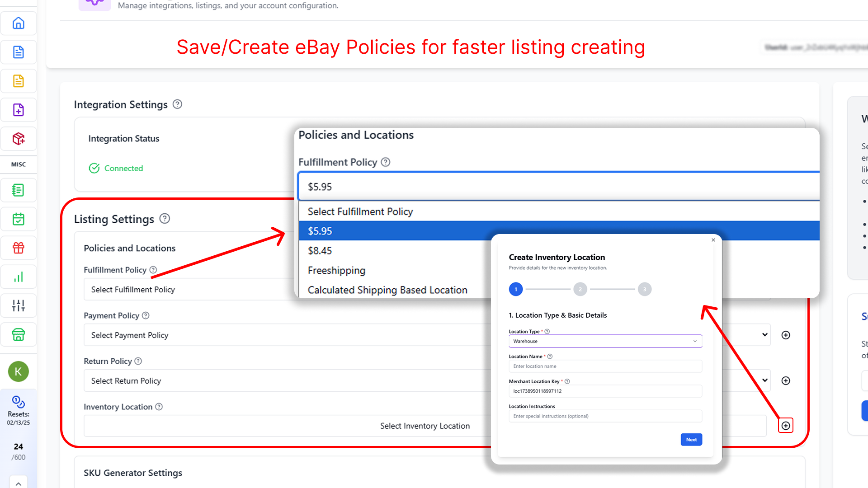The width and height of the screenshot is (868, 488).
Task: Click the Calculated Shipping Based Location option
Action: pyautogui.click(x=387, y=290)
